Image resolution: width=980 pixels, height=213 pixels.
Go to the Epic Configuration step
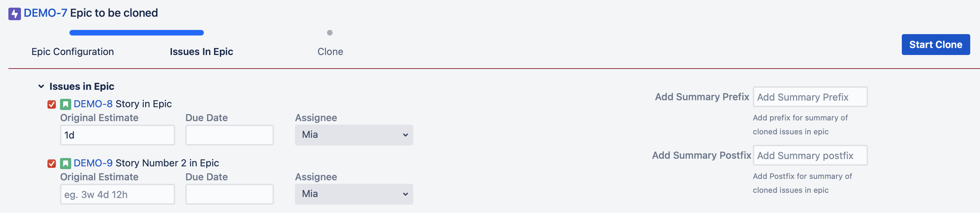[72, 52]
